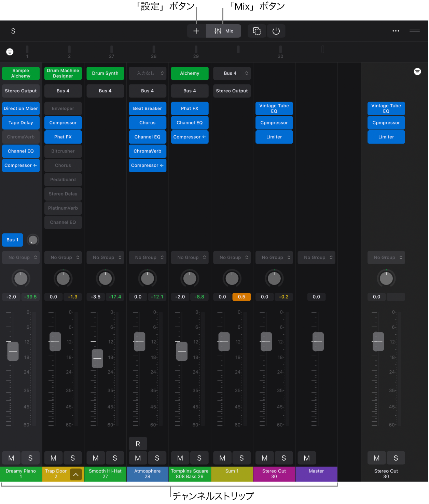The width and height of the screenshot is (429, 504).
Task: Click the Bus 1 send button
Action: click(13, 240)
